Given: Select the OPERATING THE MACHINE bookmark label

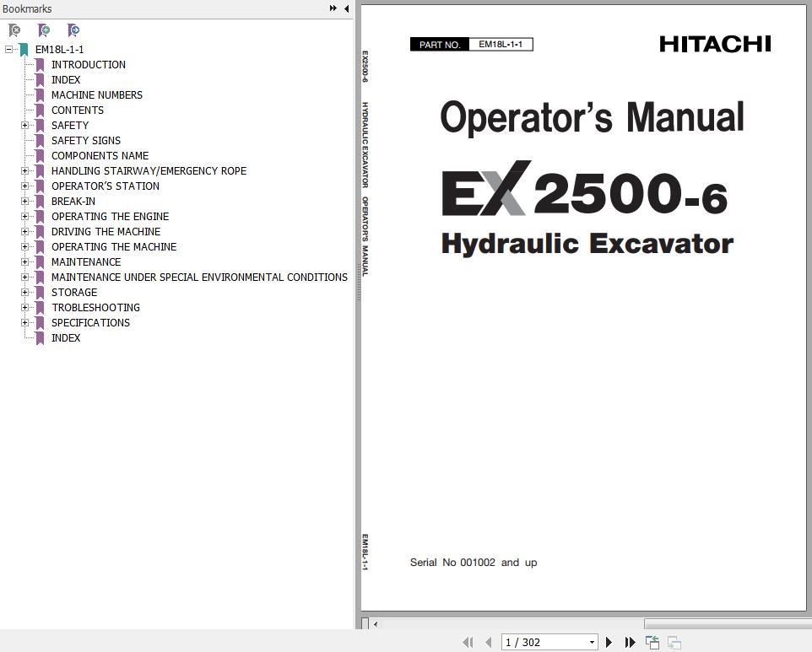Looking at the screenshot, I should (114, 247).
